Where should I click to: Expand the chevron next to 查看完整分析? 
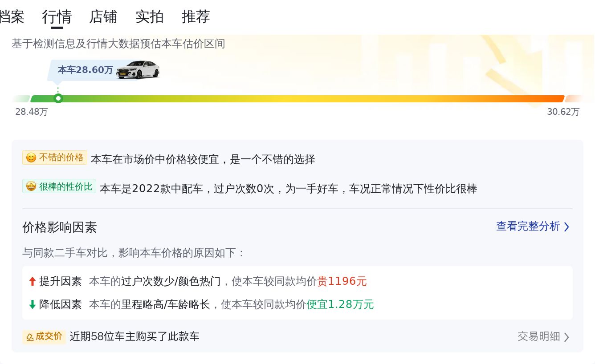pyautogui.click(x=566, y=227)
